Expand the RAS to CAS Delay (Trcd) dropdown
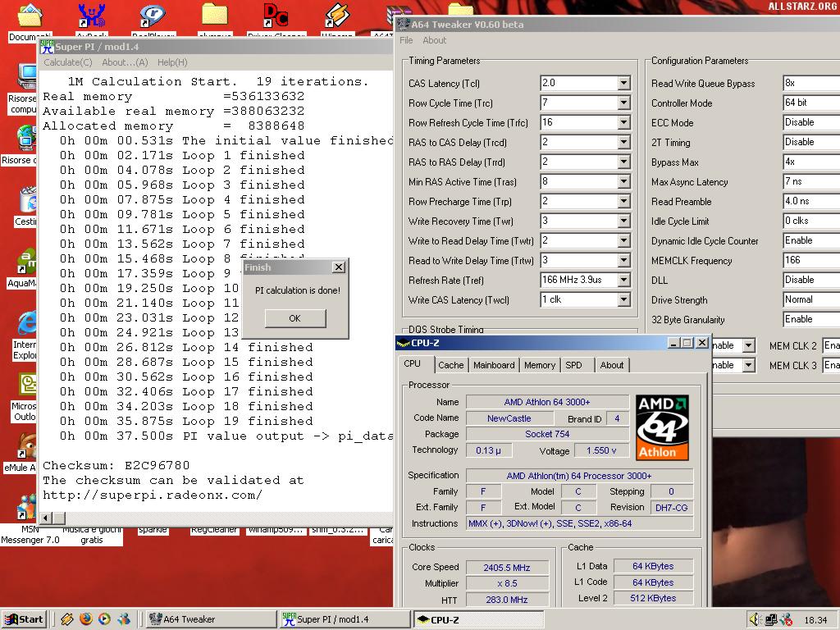Screen dimensions: 840x630 tap(623, 143)
